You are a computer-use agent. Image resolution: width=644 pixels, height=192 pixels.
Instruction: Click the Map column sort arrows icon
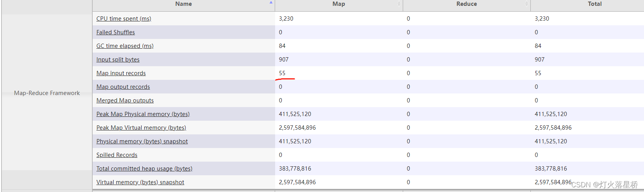coord(399,4)
